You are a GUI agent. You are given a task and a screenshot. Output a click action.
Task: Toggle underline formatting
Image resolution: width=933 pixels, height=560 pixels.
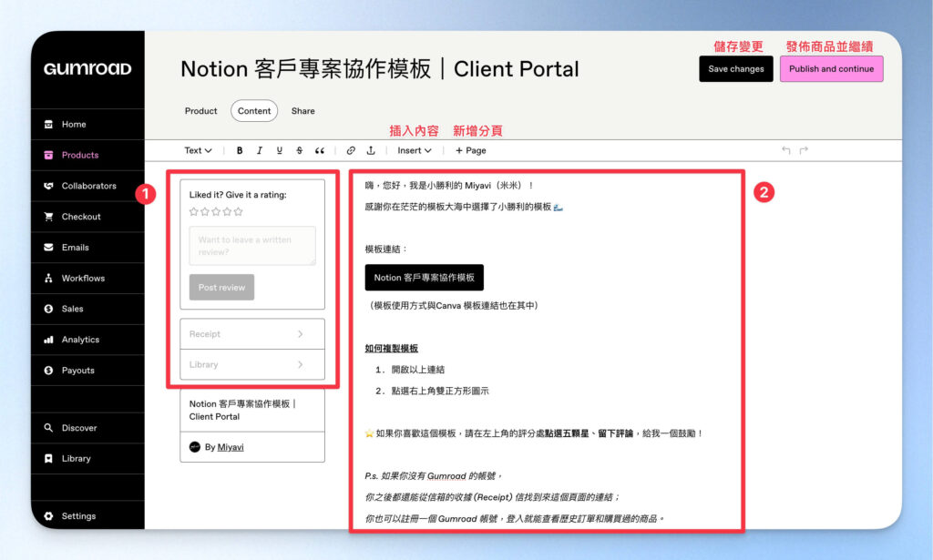(279, 151)
